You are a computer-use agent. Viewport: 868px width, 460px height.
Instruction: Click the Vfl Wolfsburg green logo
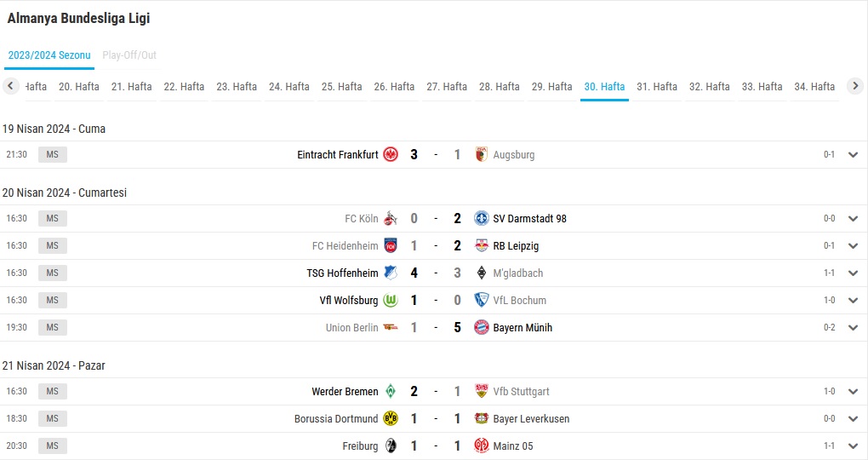tap(391, 301)
